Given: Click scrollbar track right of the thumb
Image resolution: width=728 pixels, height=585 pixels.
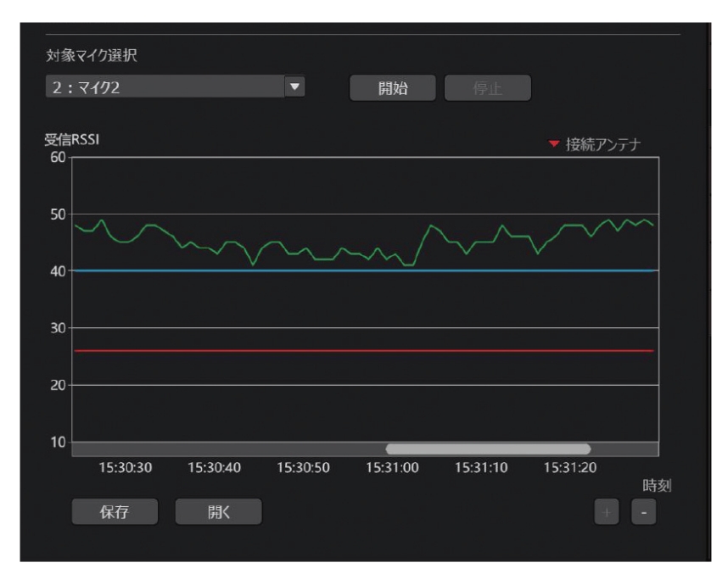Looking at the screenshot, I should tap(624, 449).
